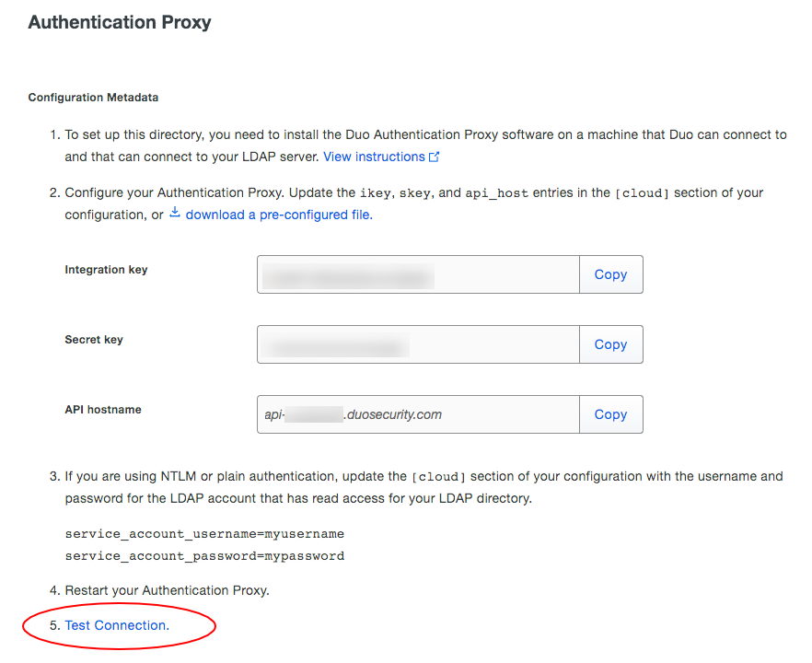This screenshot has height=663, width=812.
Task: Run the Test Connection link
Action: (117, 625)
